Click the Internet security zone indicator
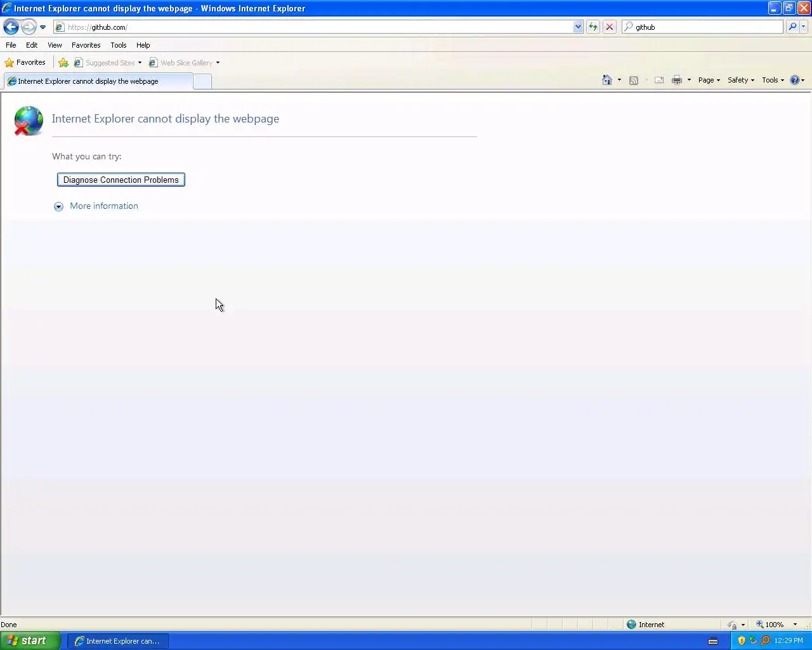The width and height of the screenshot is (812, 650). pos(646,625)
